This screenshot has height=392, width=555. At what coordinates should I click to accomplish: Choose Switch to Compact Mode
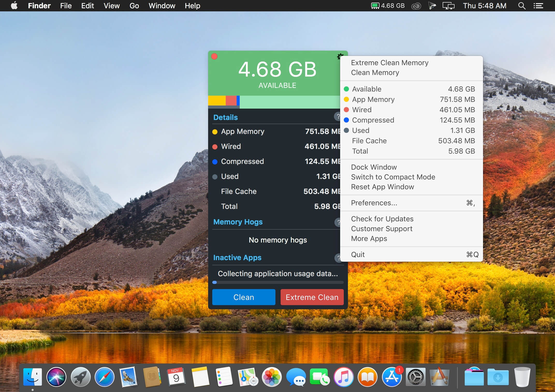tap(393, 177)
